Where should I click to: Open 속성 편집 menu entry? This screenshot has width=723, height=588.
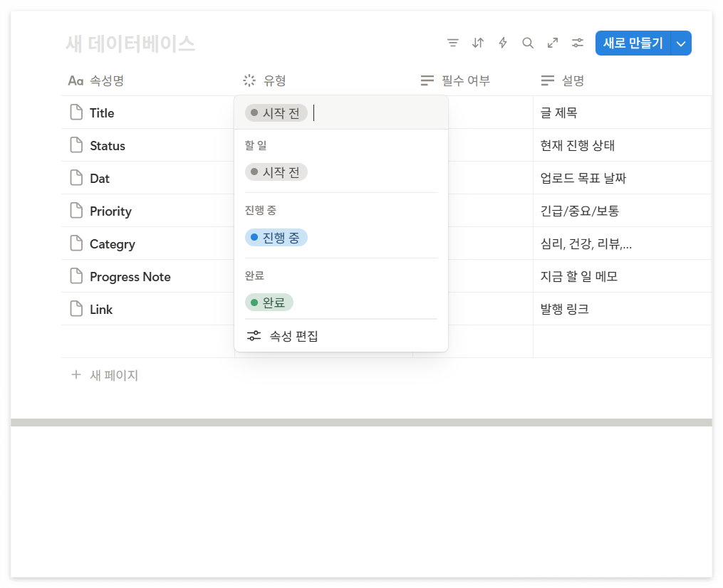[340, 336]
